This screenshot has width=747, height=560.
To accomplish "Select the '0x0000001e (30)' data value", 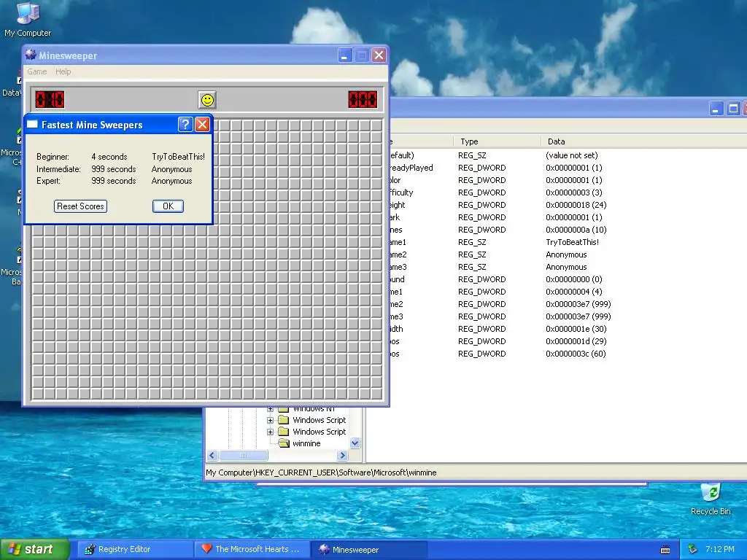I will pos(576,329).
